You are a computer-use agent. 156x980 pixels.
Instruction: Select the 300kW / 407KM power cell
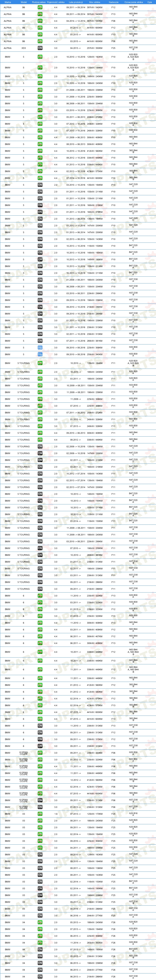[x=94, y=636]
